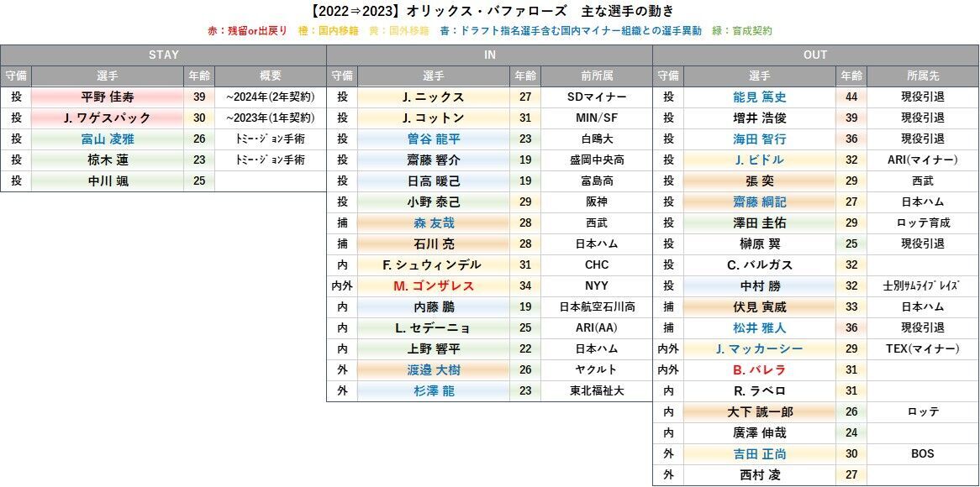Select cell 張 奕
Screen dimensions: 980x487
[760, 181]
